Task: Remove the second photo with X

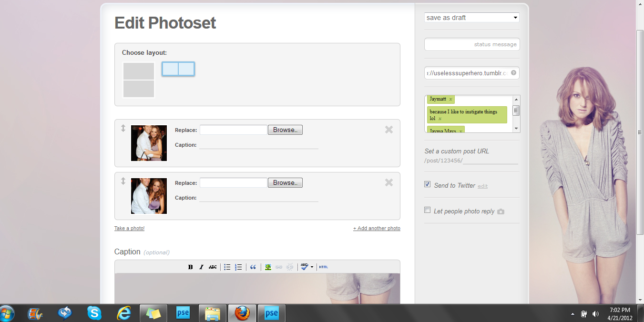Action: click(x=389, y=182)
